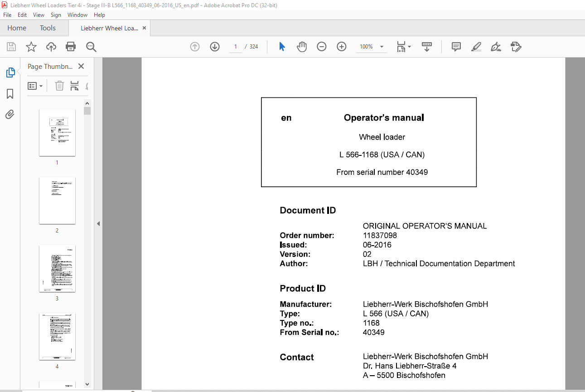The width and height of the screenshot is (585, 392).
Task: Open the Edit menu
Action: click(x=22, y=15)
